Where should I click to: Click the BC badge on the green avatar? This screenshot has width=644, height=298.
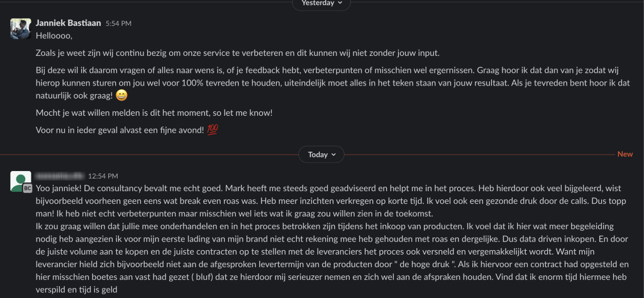28,188
